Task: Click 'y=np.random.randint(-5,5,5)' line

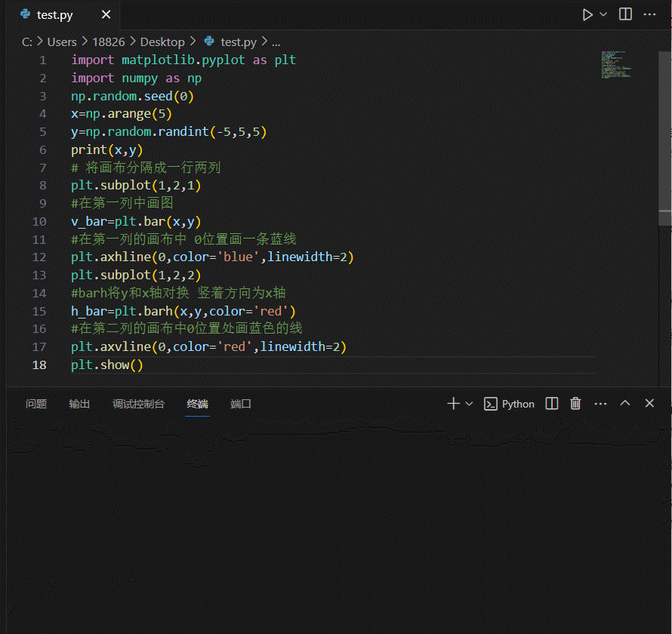Action: [169, 132]
